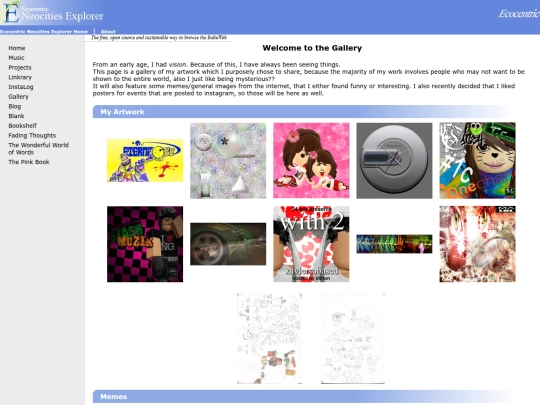Click the italic open source tagline text
Image resolution: width=540 pixels, height=405 pixels.
(159, 38)
